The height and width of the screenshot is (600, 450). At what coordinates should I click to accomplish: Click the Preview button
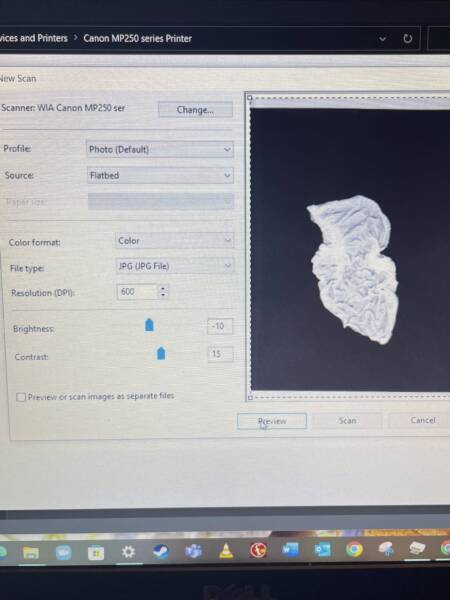pos(272,421)
